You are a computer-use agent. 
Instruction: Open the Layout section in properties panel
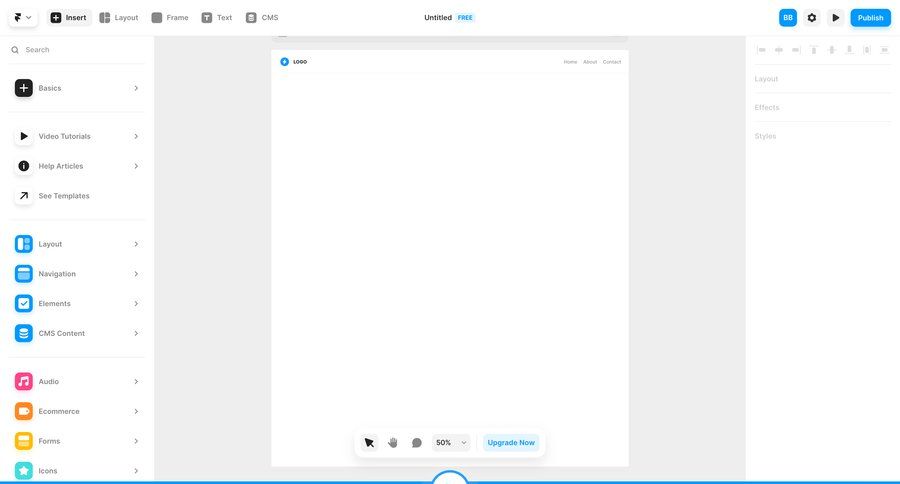[766, 79]
